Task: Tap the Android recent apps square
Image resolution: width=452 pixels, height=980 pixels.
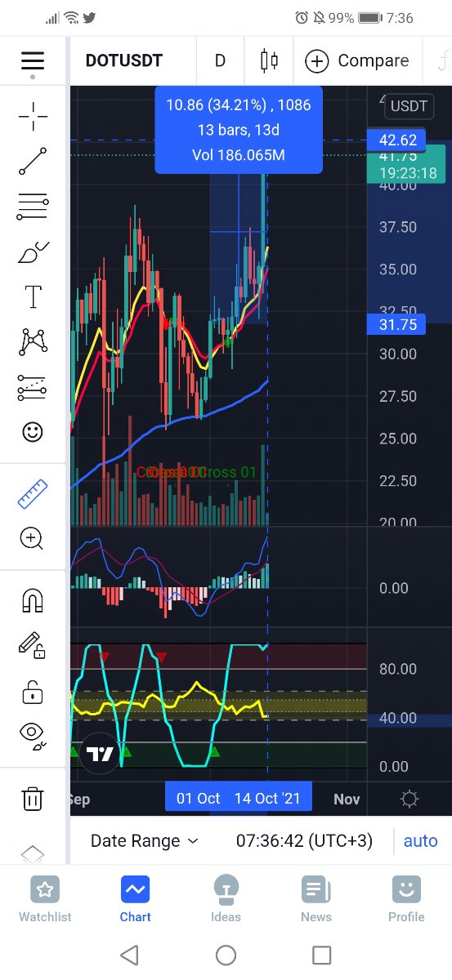Action: click(x=322, y=955)
